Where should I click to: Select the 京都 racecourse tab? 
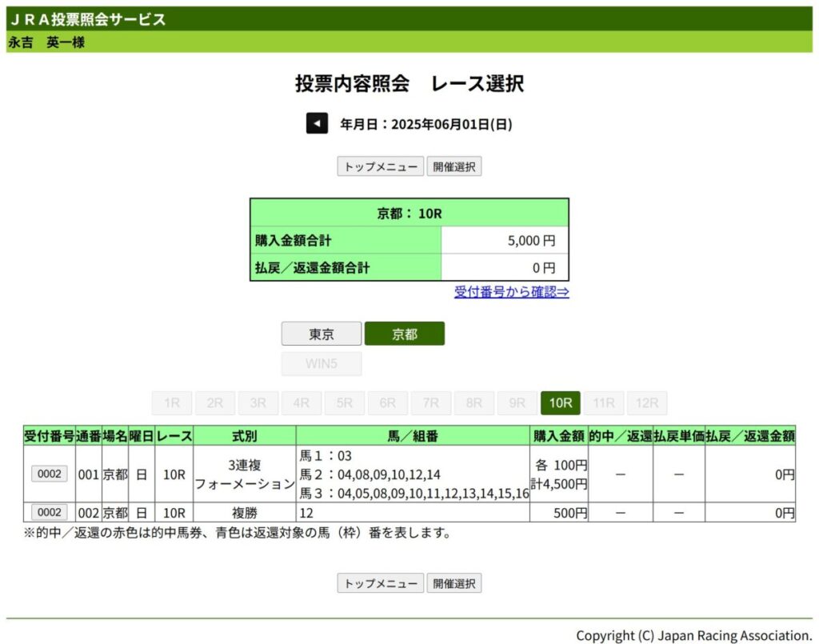404,334
